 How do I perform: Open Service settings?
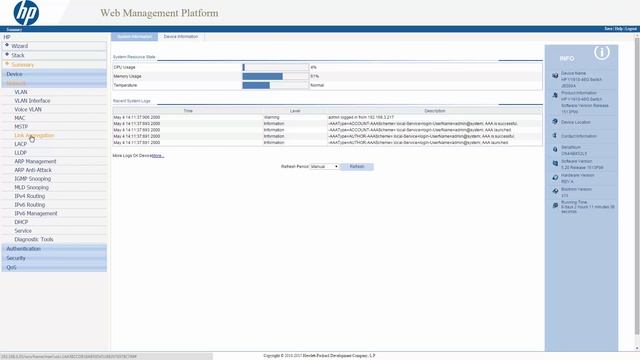pyautogui.click(x=23, y=231)
